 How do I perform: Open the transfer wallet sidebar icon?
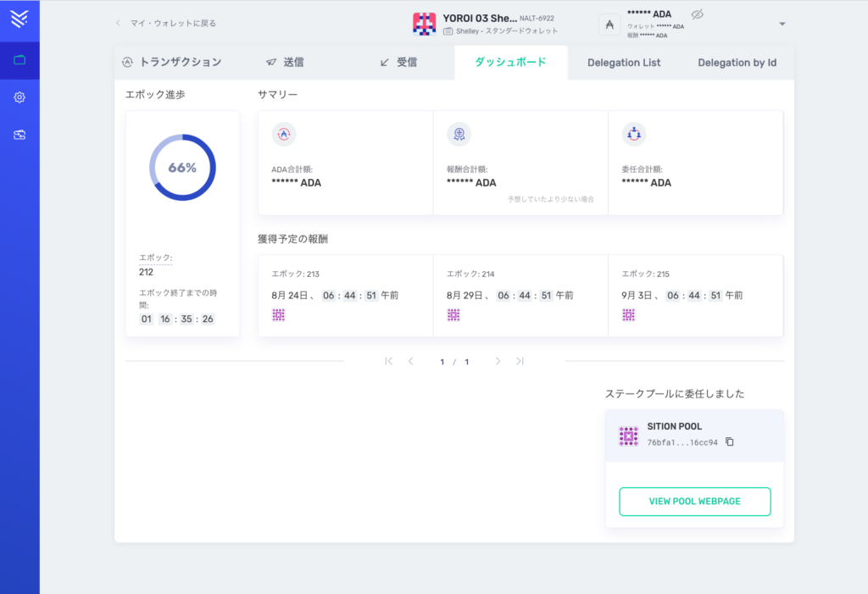pos(19,135)
